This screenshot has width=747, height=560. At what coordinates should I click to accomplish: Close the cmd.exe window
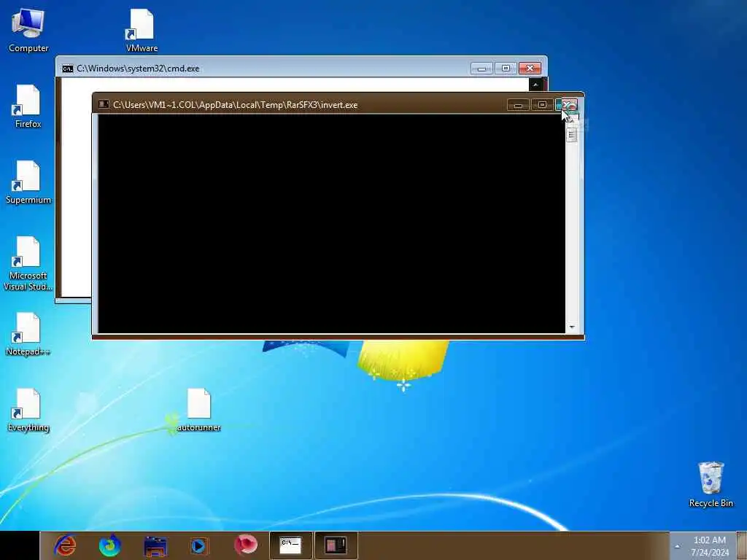(530, 69)
